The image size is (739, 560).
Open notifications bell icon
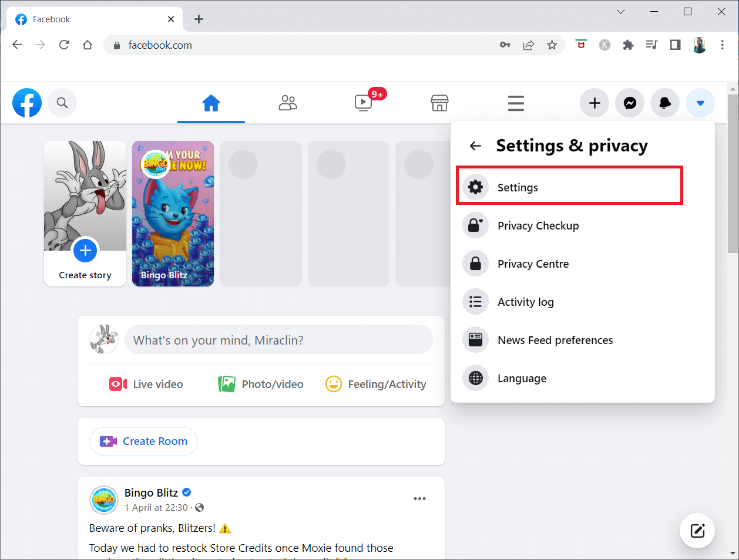tap(665, 103)
